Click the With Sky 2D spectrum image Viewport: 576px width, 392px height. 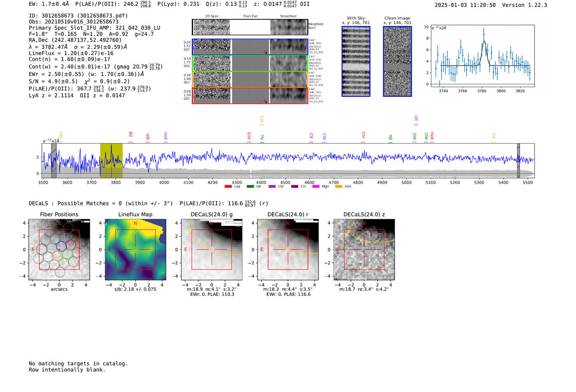pyautogui.click(x=356, y=61)
